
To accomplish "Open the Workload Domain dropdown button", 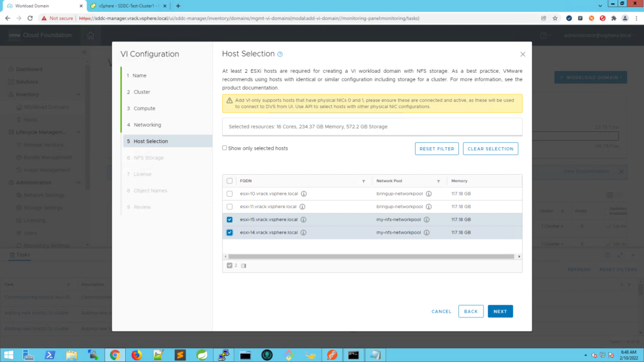I will point(591,77).
